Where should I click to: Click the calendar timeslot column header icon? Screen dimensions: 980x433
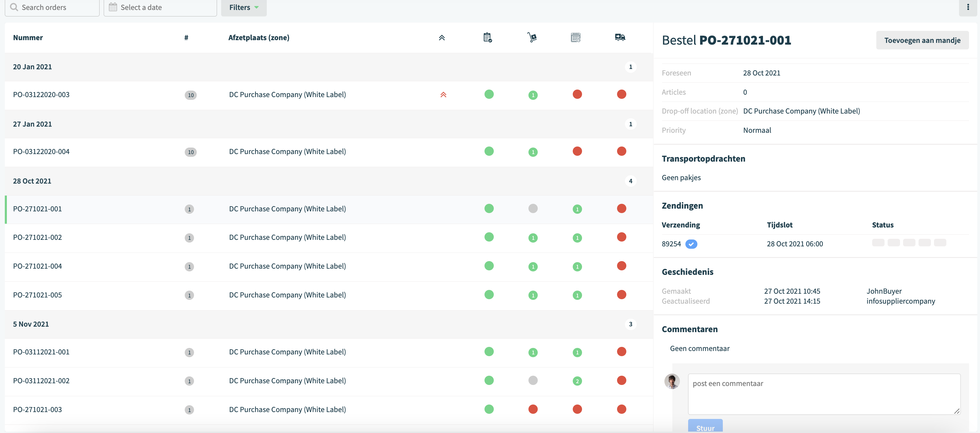pos(576,37)
